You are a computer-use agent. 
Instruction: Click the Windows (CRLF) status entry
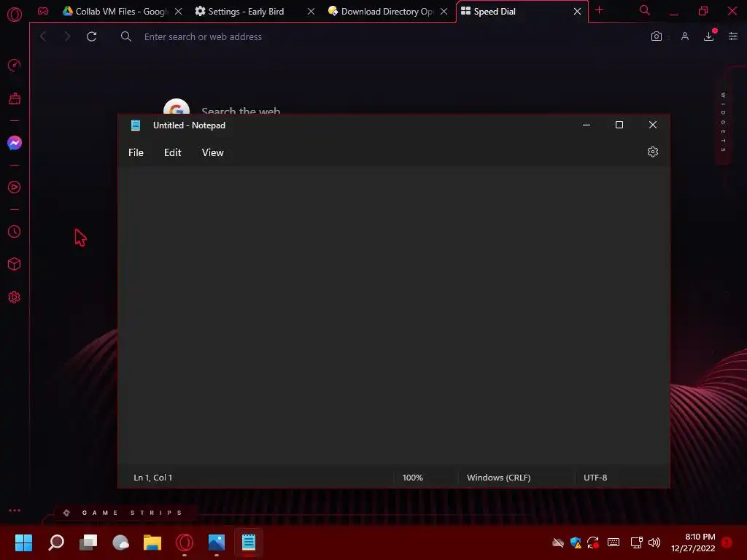498,478
